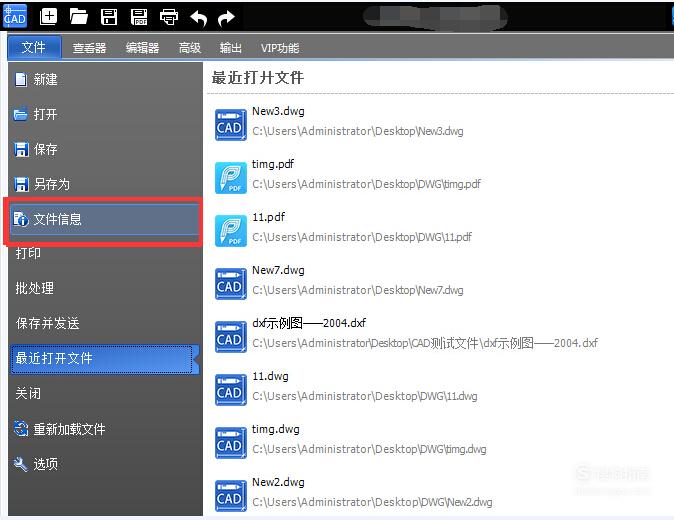This screenshot has width=674, height=520.
Task: Open recent file timg.dwg
Action: point(276,430)
